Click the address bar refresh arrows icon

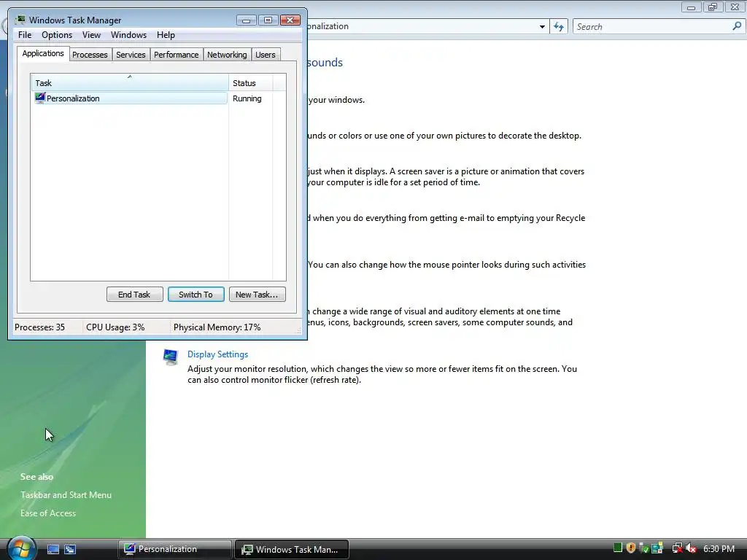559,27
